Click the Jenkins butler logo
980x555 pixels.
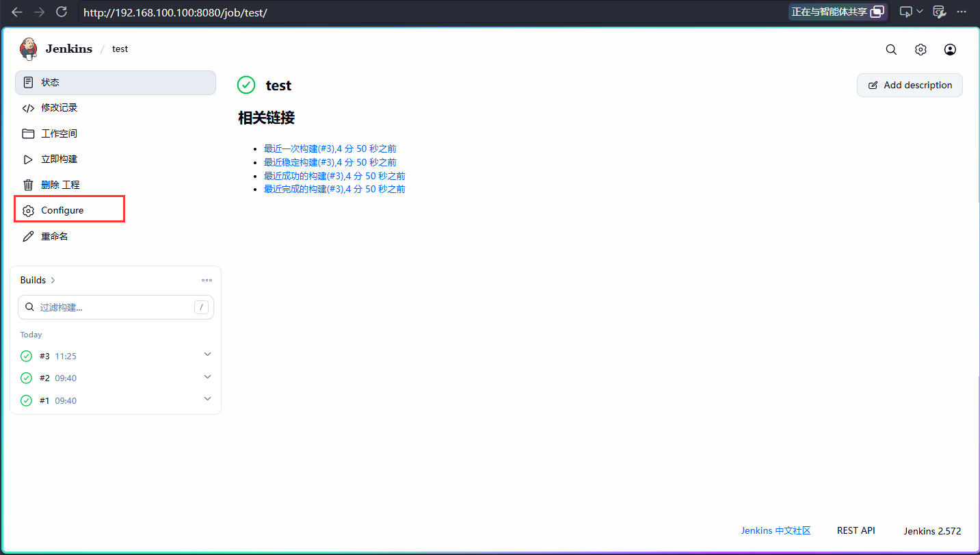[x=29, y=49]
